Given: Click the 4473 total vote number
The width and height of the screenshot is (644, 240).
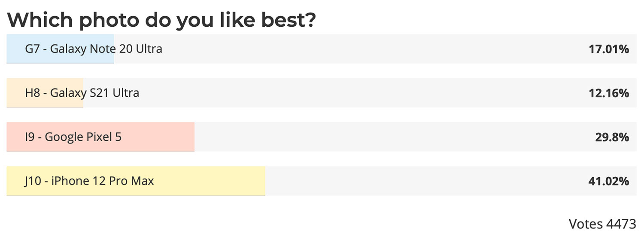Looking at the screenshot, I should pos(621,224).
